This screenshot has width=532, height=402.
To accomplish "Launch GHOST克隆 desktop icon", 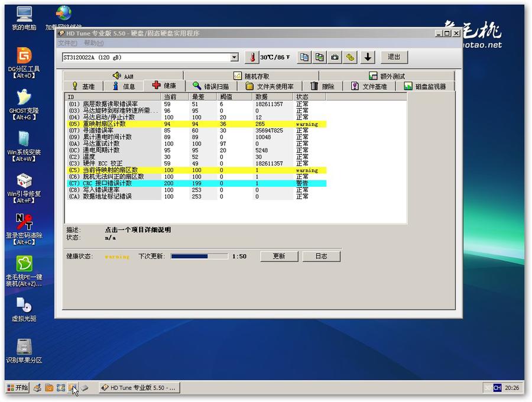I will tap(24, 105).
